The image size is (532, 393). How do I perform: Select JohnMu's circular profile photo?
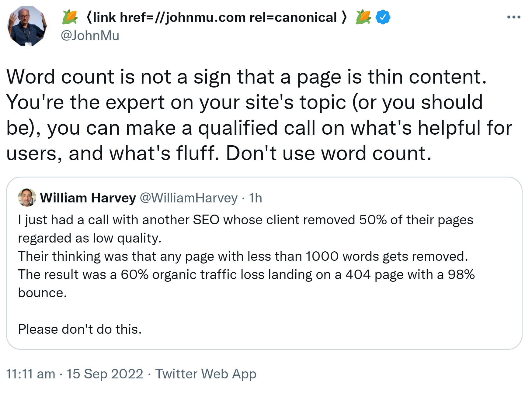pos(27,26)
